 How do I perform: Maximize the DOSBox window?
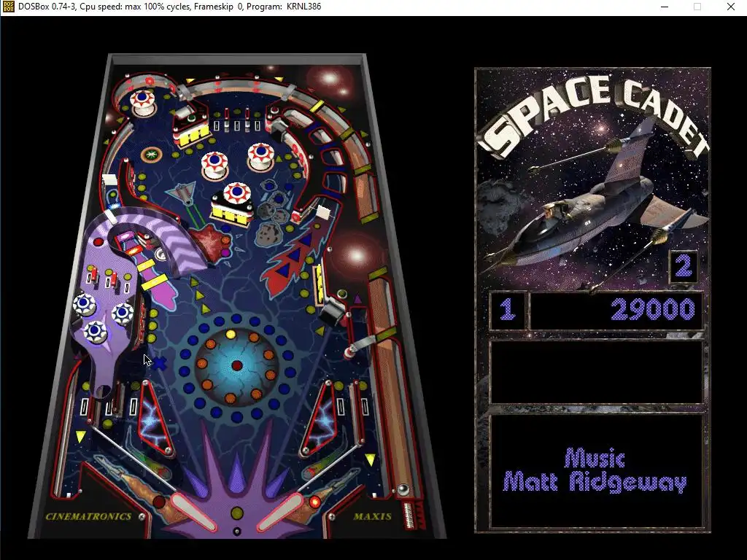[x=697, y=7]
